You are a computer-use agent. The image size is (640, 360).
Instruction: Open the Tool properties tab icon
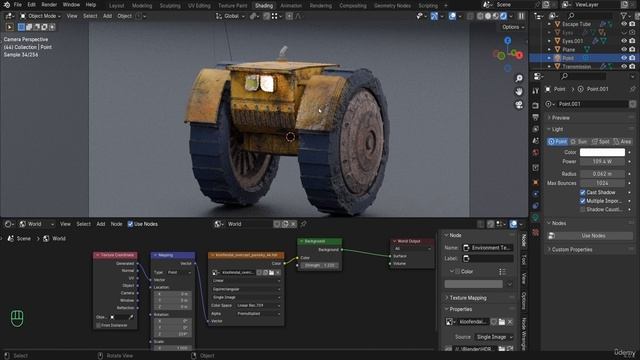coord(536,91)
